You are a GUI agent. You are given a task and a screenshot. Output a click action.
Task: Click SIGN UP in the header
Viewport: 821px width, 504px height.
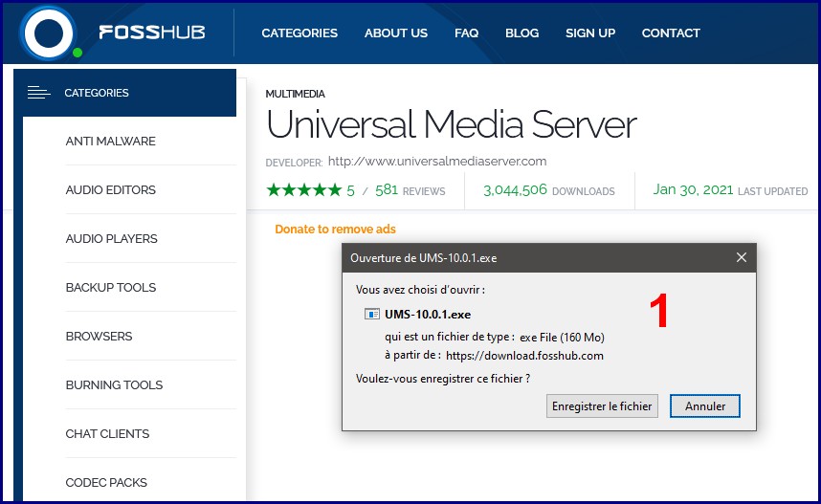[590, 33]
